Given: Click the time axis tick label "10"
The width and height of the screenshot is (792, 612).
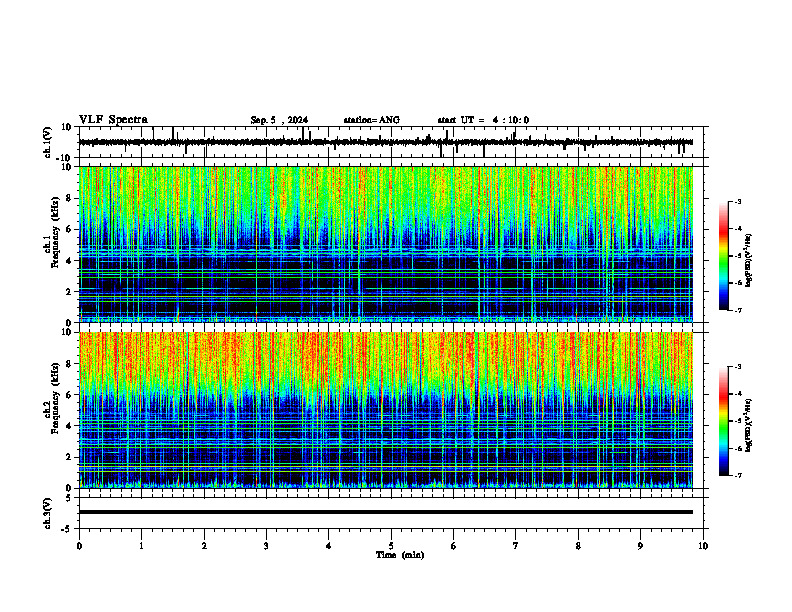Looking at the screenshot, I should tap(703, 546).
